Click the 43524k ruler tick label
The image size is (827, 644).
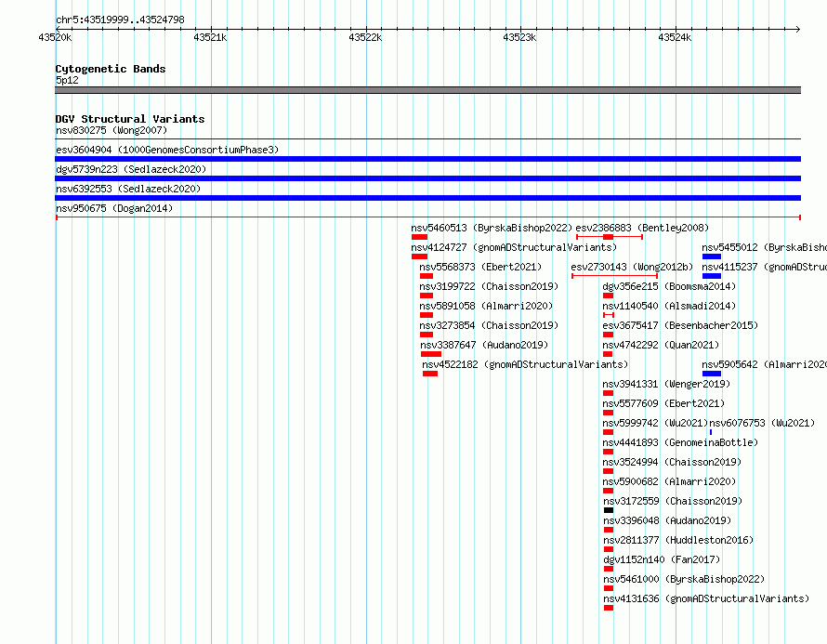tap(675, 37)
